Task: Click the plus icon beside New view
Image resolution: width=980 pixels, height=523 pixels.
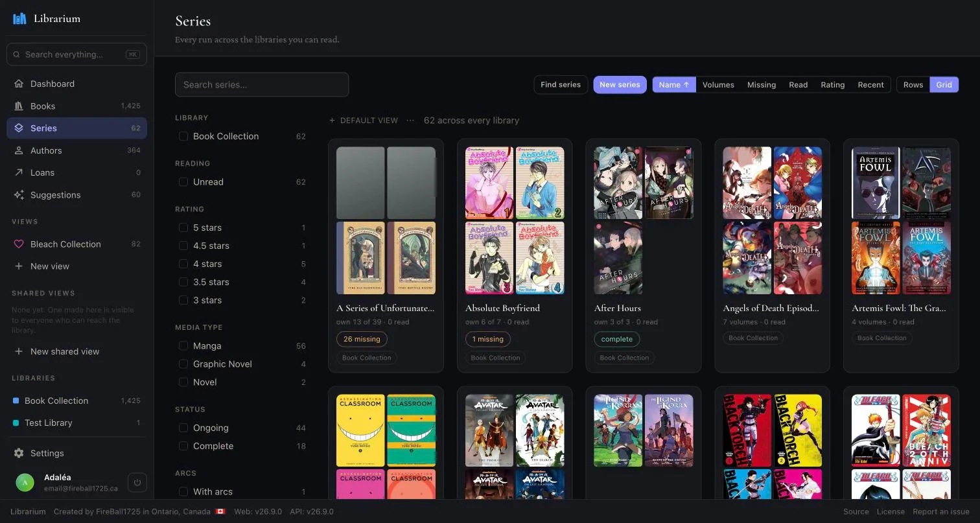Action: tap(18, 266)
